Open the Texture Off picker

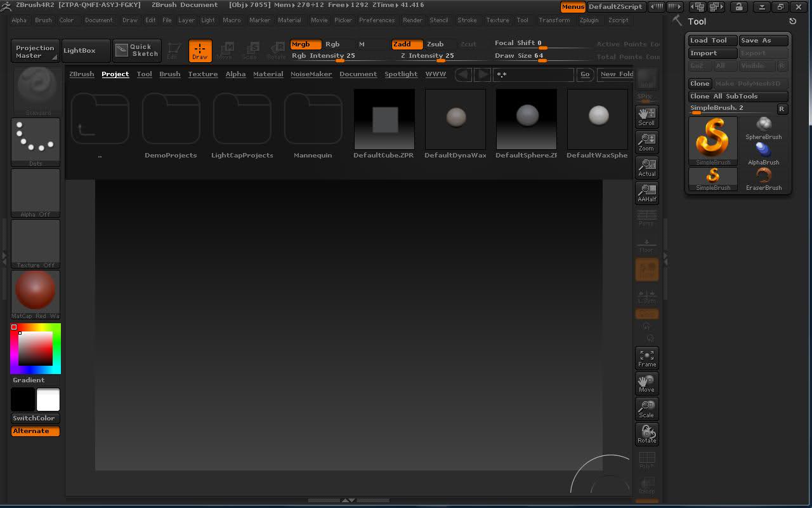coord(36,244)
